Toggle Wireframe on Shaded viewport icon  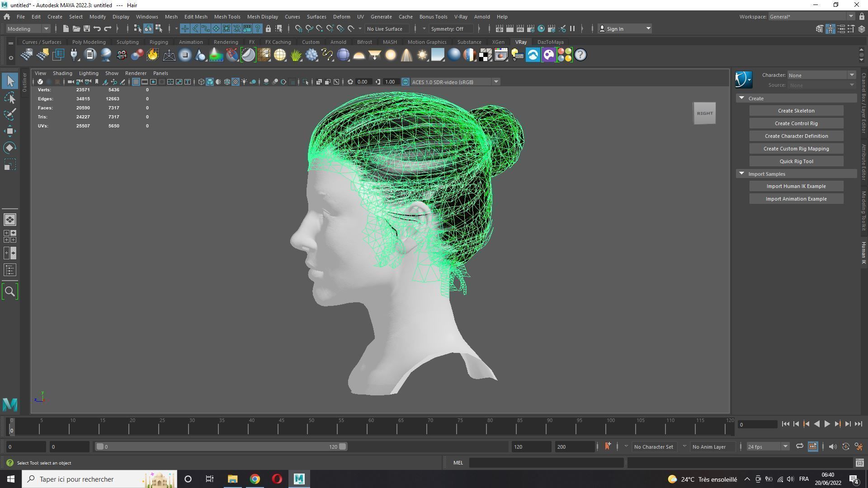[227, 82]
